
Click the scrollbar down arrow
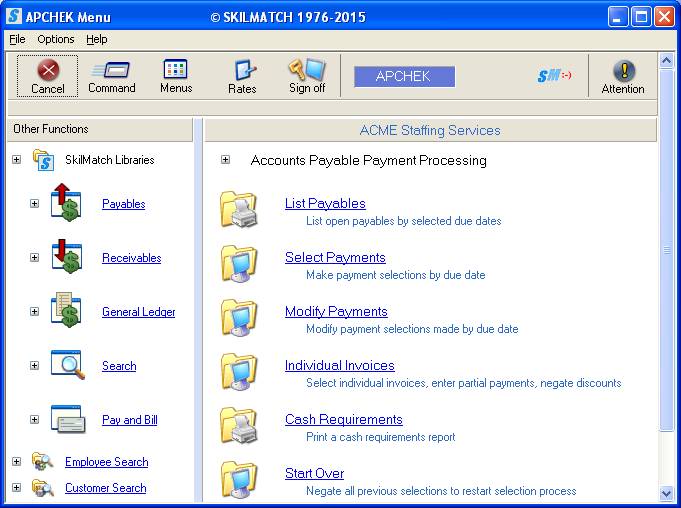pyautogui.click(x=666, y=493)
